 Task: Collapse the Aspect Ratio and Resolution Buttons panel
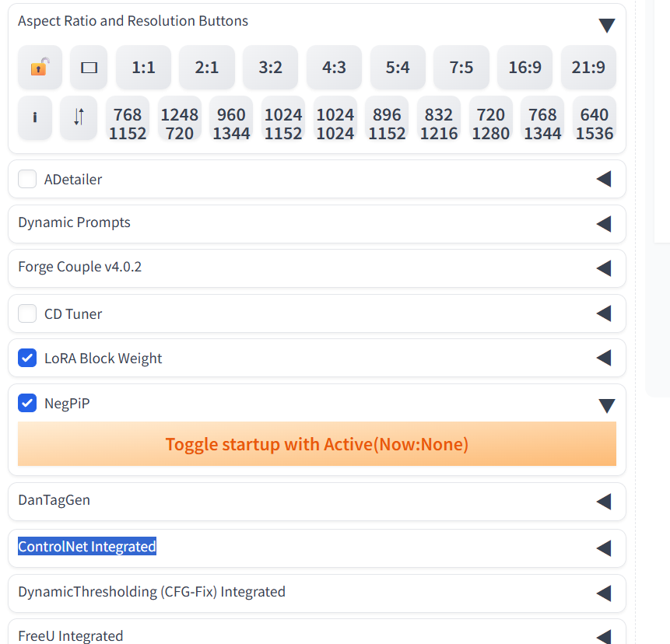coord(607,26)
